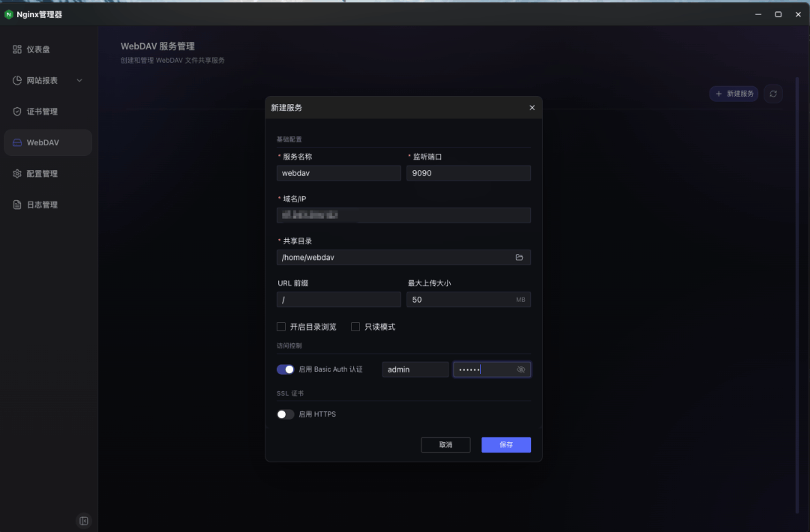Collapse the sidebar using bottom icon
This screenshot has width=810, height=532.
[x=84, y=521]
